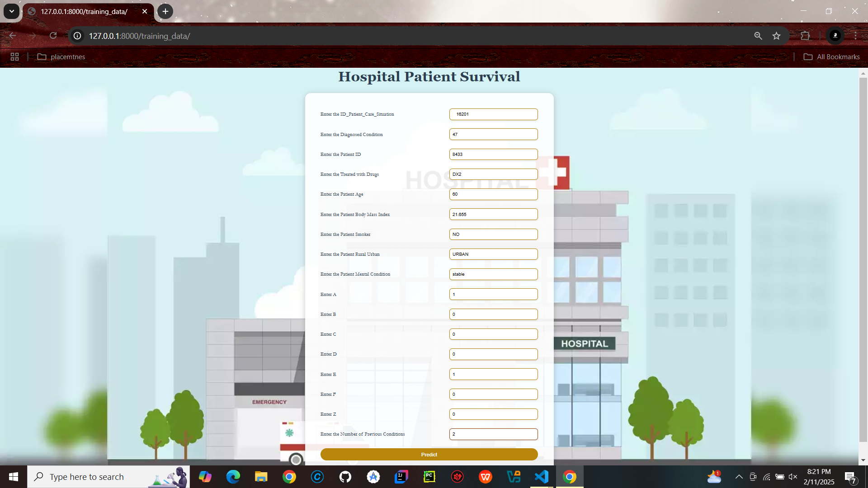Edit the Patient Body Mass Index field
This screenshot has width=868, height=488.
493,214
